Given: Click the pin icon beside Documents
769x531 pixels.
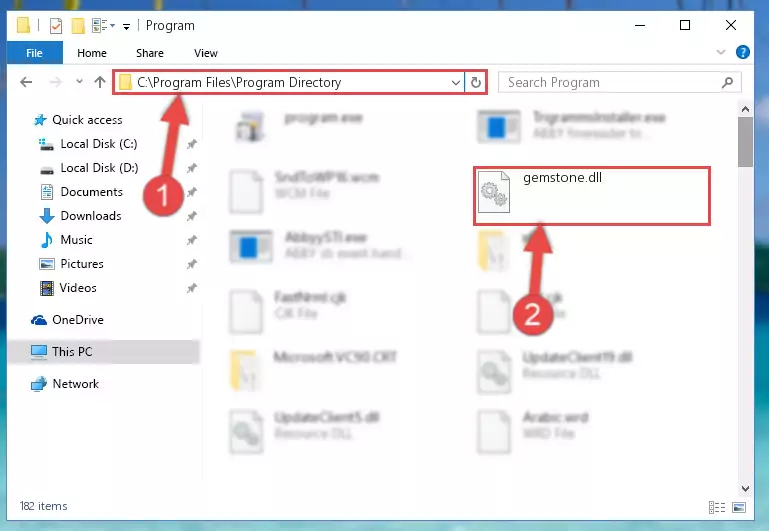Looking at the screenshot, I should coord(191,192).
